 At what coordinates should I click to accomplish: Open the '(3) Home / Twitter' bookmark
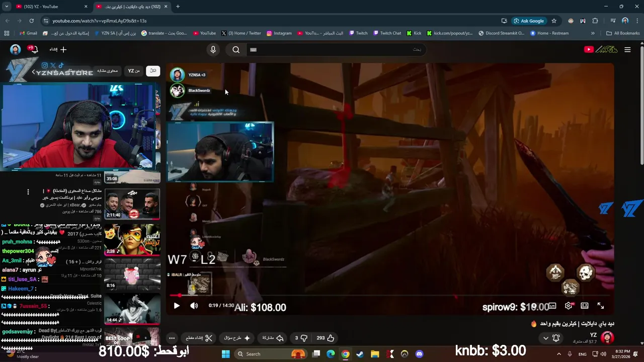[x=241, y=33]
